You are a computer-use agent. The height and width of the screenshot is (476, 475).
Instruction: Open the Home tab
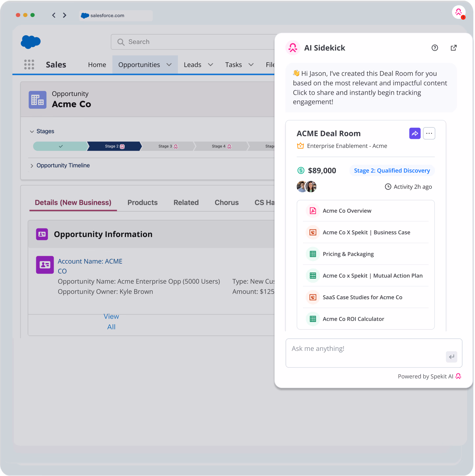[97, 65]
